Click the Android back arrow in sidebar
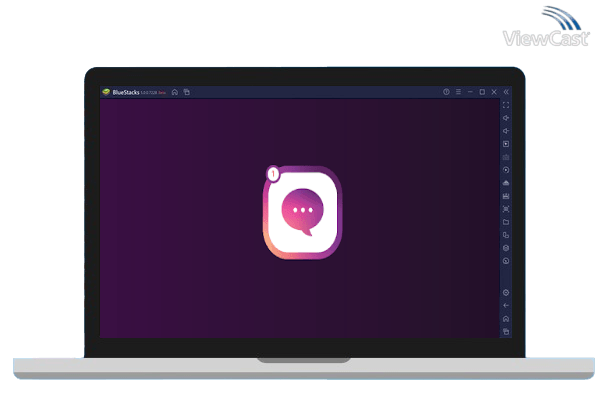The image size is (602, 414). point(506,306)
